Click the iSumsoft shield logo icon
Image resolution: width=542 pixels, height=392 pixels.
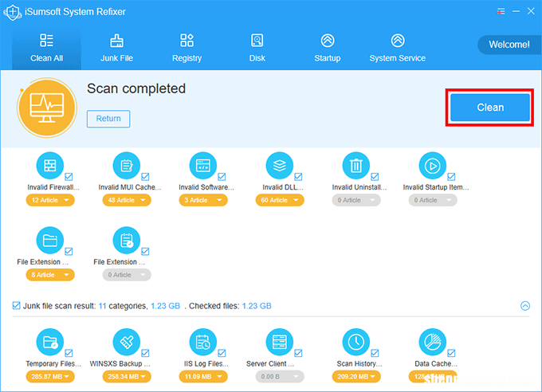(x=13, y=12)
